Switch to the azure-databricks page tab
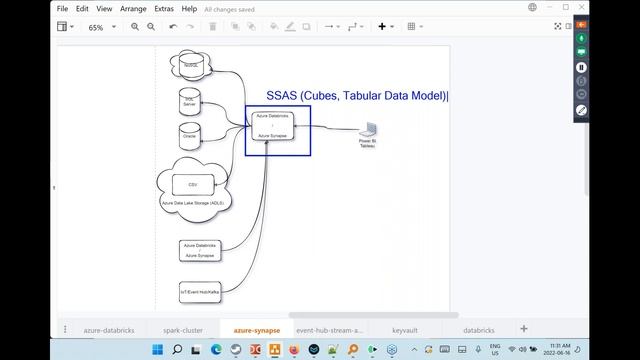 pos(109,330)
